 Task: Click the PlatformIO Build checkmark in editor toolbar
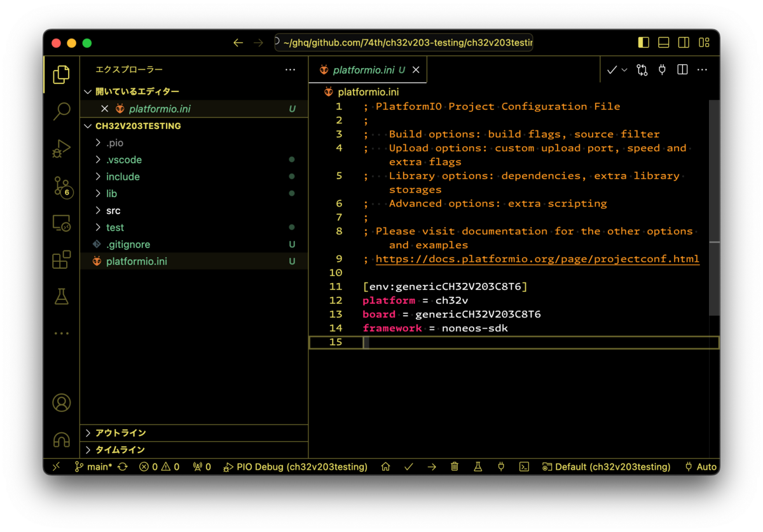(612, 70)
